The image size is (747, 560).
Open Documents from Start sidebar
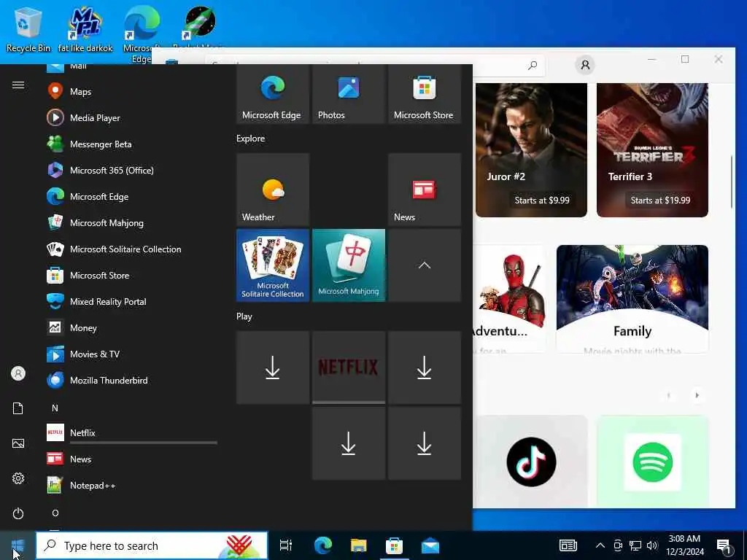pyautogui.click(x=18, y=408)
